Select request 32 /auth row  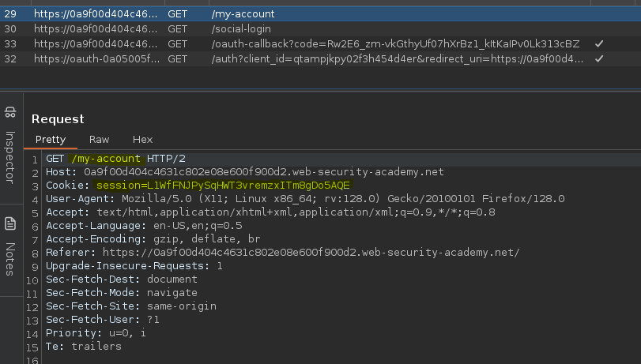coord(321,59)
